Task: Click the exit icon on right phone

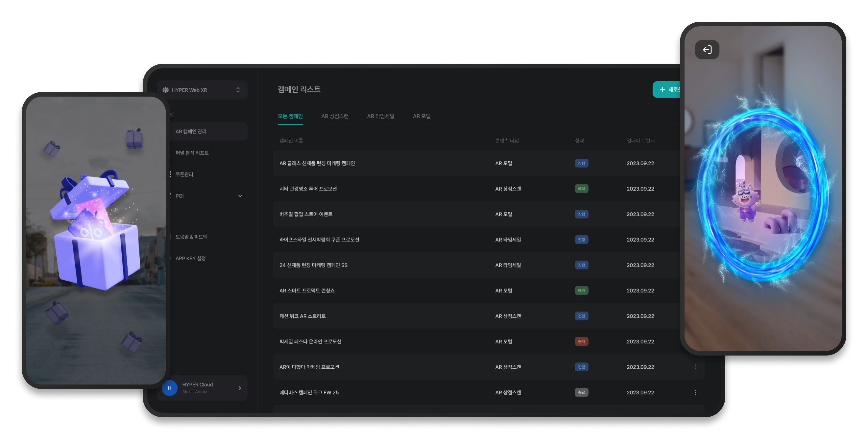Action: [x=707, y=50]
